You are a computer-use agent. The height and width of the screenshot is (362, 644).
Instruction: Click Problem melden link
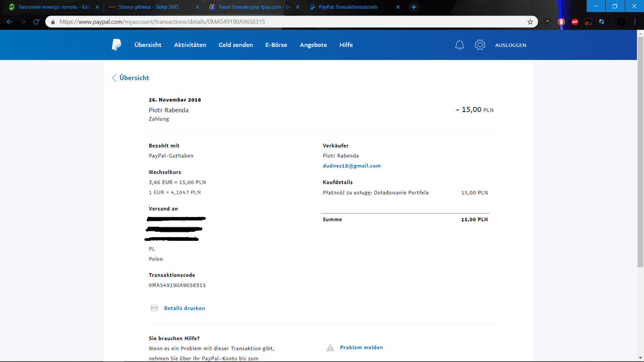tap(361, 348)
